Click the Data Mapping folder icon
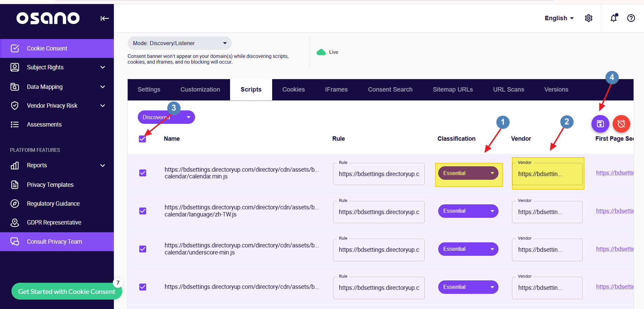 [15, 87]
